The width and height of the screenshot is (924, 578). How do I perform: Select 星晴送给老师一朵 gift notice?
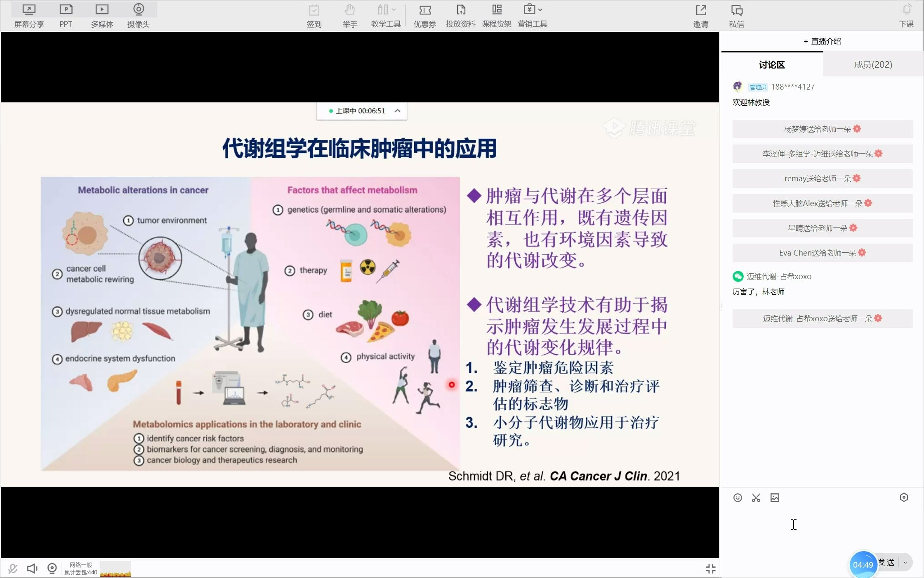pos(823,228)
